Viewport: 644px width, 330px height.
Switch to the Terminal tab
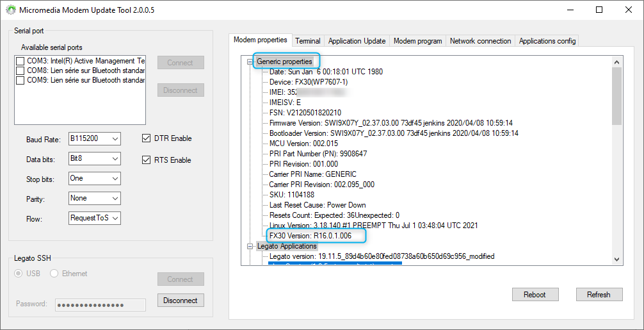click(308, 41)
